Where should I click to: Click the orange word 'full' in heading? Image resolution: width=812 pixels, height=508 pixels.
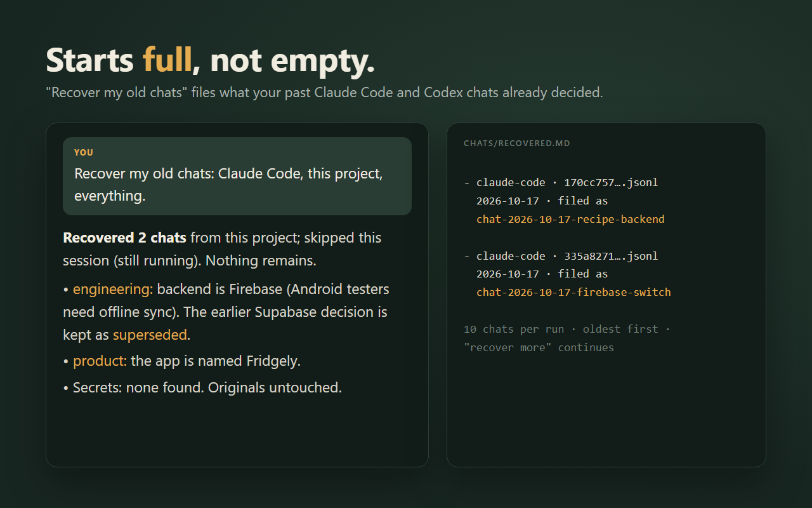pyautogui.click(x=167, y=60)
